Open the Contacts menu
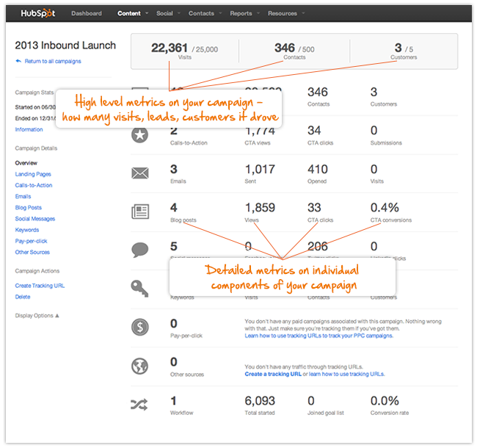The width and height of the screenshot is (477, 448). [x=201, y=13]
